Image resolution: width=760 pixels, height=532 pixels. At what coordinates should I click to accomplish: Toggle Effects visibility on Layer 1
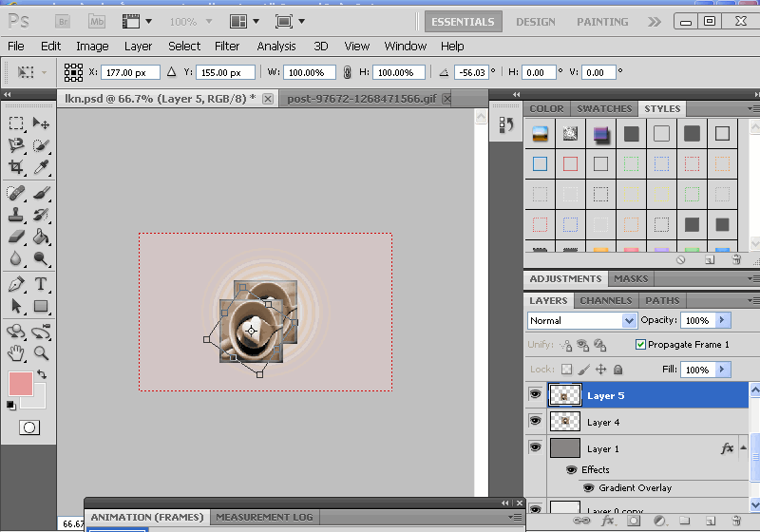(572, 470)
